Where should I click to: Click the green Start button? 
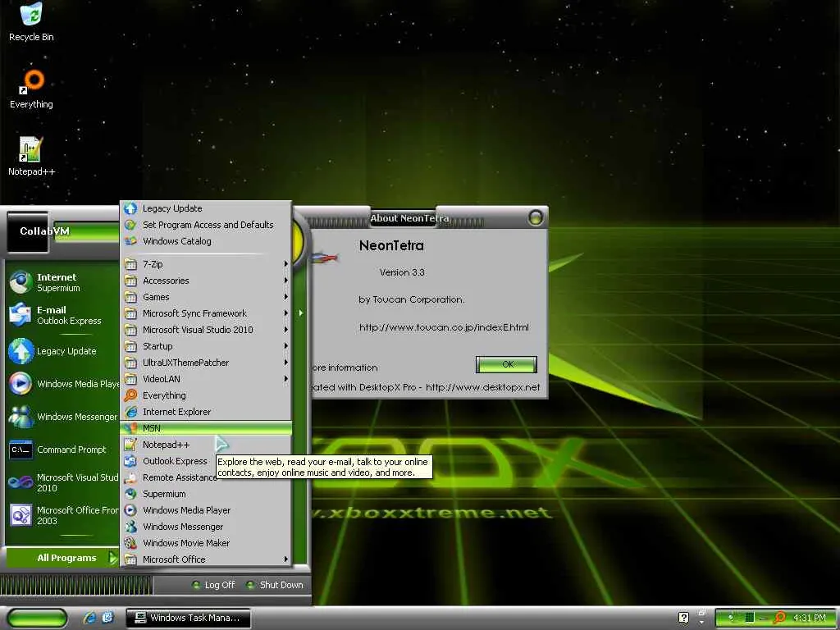point(38,618)
